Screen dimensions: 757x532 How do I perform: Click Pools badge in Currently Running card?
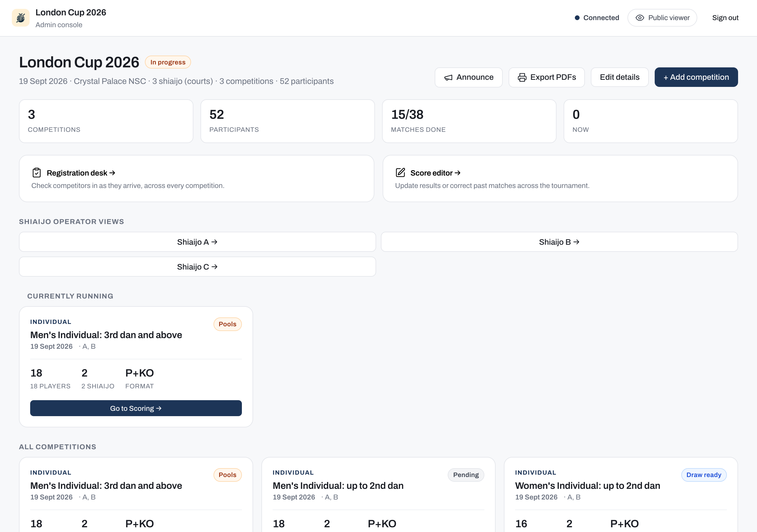point(227,324)
